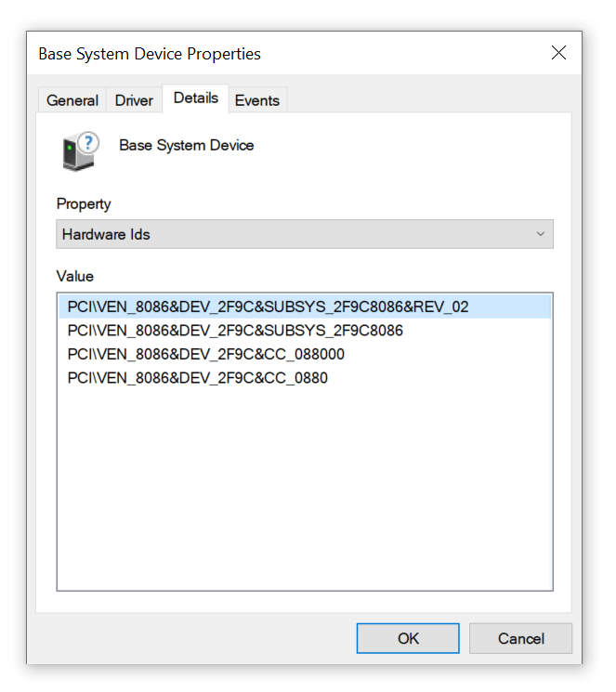Click the Base System Device icon
Screen dimensions: 616x692
76,152
